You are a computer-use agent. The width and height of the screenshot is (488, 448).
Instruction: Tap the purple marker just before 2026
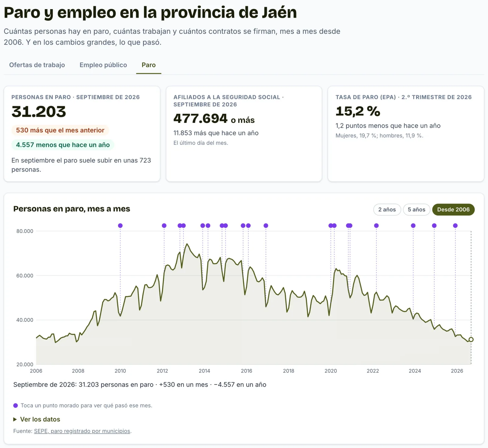pos(455,226)
